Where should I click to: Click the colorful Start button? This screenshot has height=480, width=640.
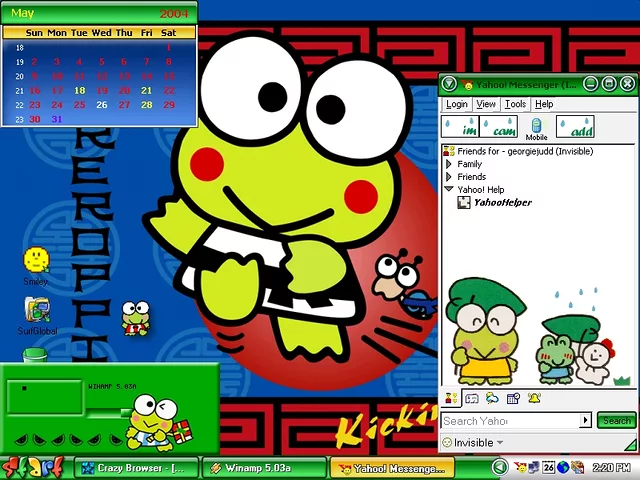(x=33, y=468)
